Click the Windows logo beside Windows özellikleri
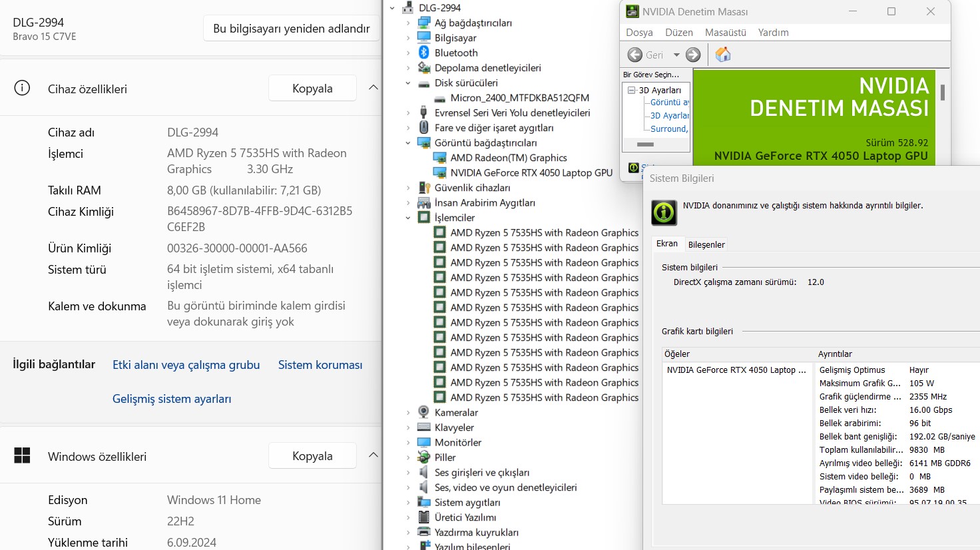This screenshot has width=980, height=550. (22, 455)
